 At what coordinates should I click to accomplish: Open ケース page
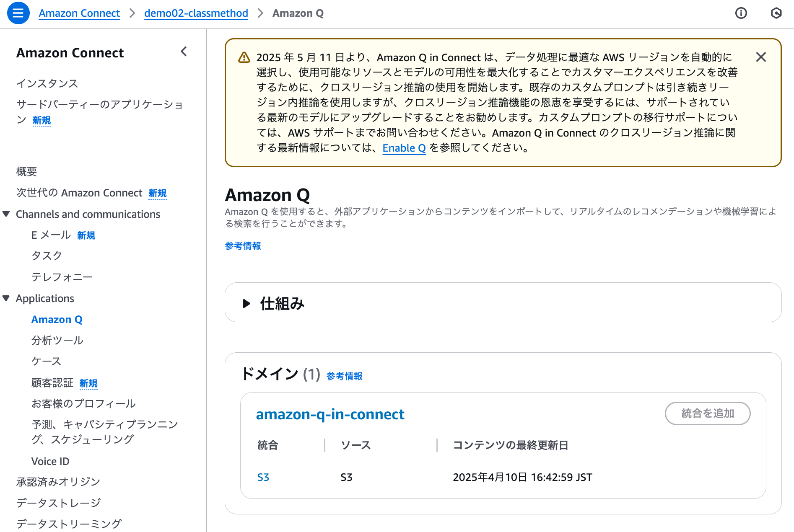[x=46, y=361]
